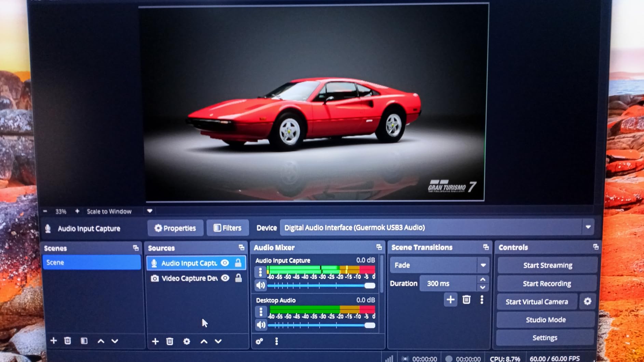
Task: Toggle lock on Audio Input Capture source
Action: click(x=238, y=263)
